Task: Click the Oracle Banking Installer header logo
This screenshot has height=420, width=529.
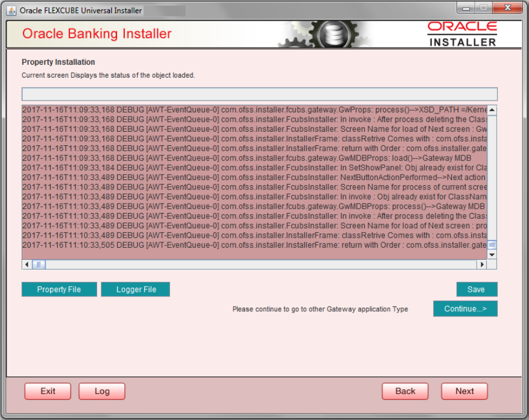Action: click(95, 34)
